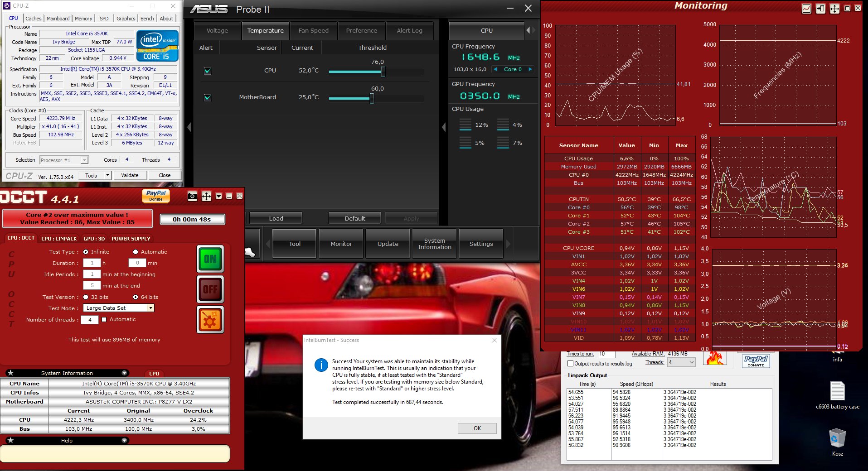Image resolution: width=868 pixels, height=471 pixels.
Task: Take an OCCT screenshot with camera icon
Action: (193, 196)
